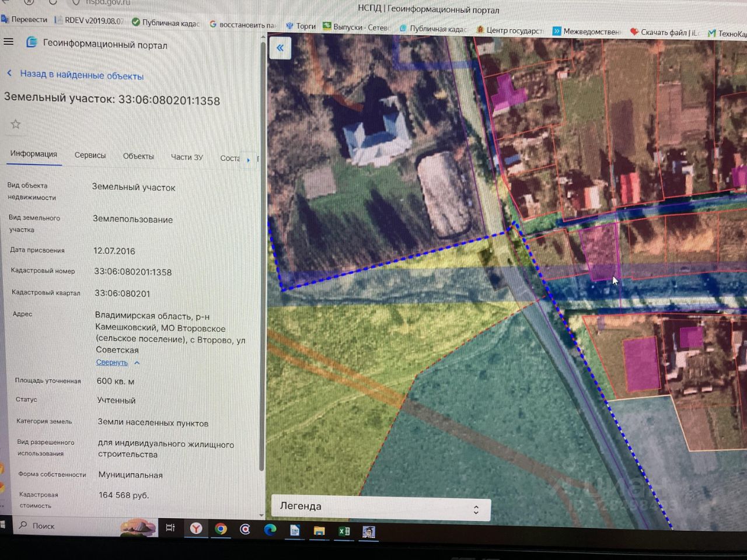Click the Windows Start button
Screen dimensions: 747x560
click(x=2, y=524)
